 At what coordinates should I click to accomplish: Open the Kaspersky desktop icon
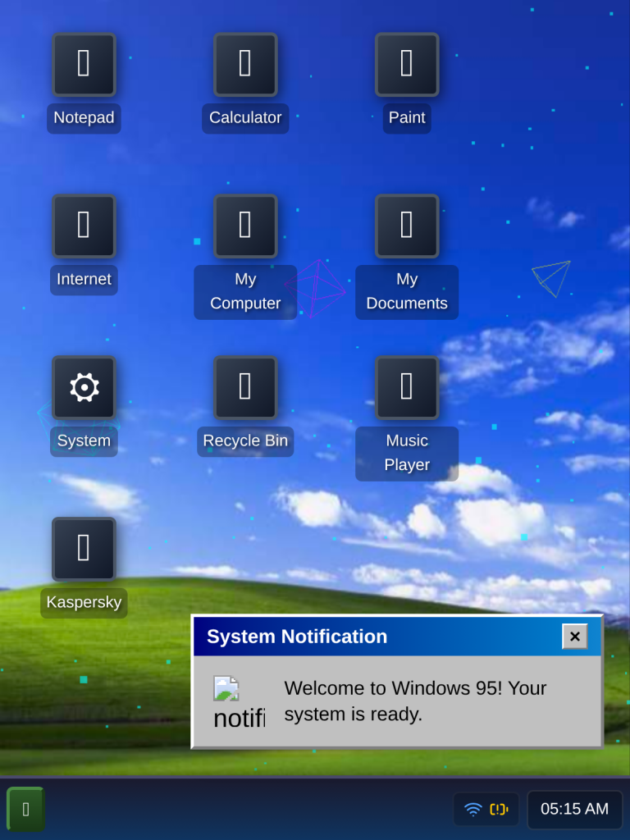[84, 549]
